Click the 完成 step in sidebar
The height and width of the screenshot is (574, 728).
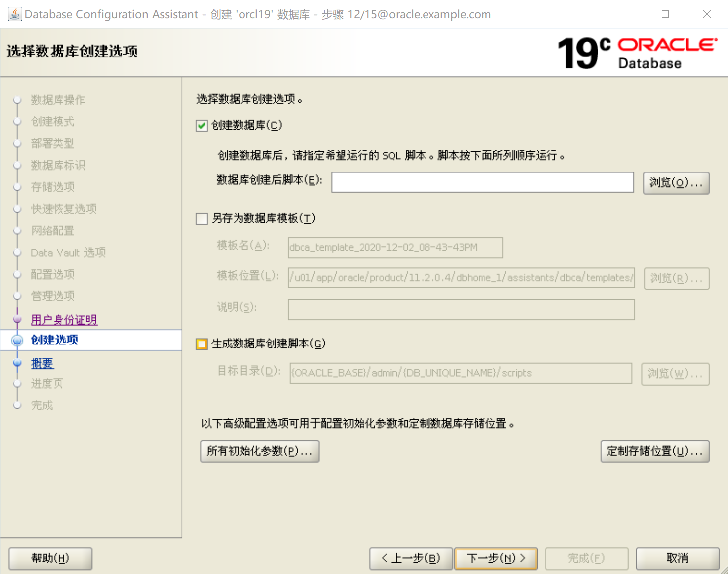click(42, 405)
